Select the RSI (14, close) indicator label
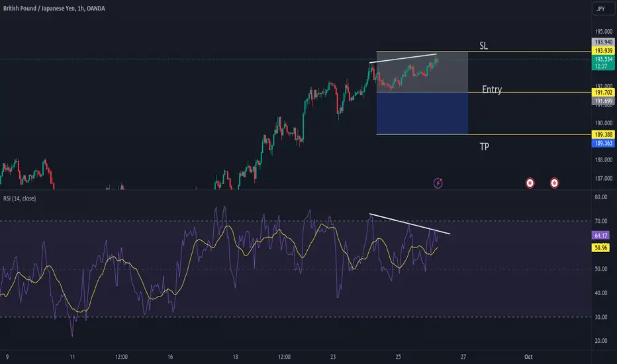Image resolution: width=617 pixels, height=364 pixels. pos(20,199)
